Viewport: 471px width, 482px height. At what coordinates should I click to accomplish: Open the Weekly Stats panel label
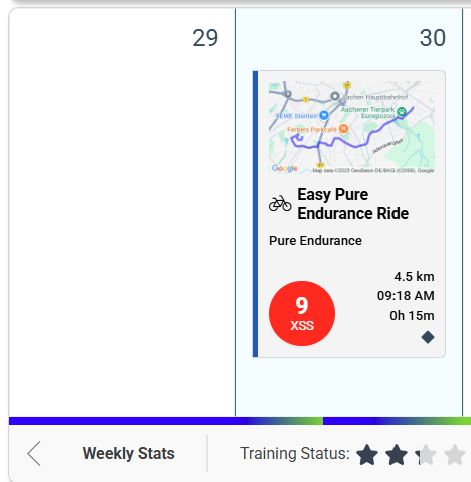[128, 453]
